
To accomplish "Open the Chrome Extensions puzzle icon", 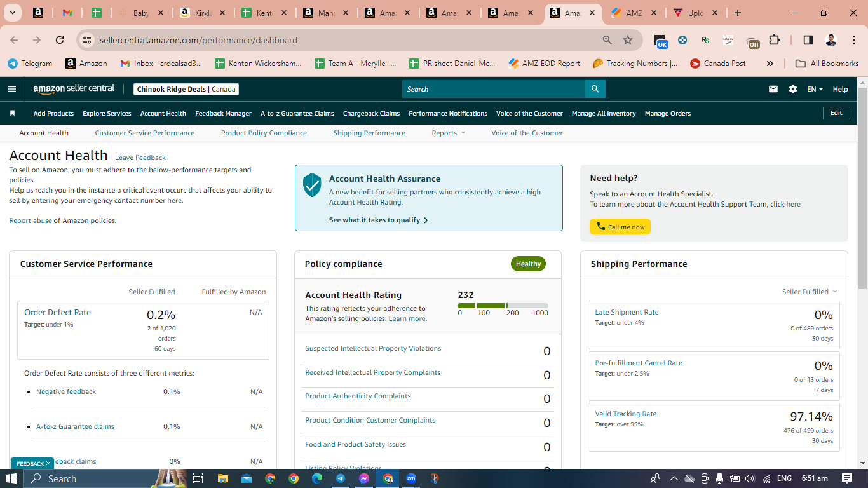I will [774, 40].
